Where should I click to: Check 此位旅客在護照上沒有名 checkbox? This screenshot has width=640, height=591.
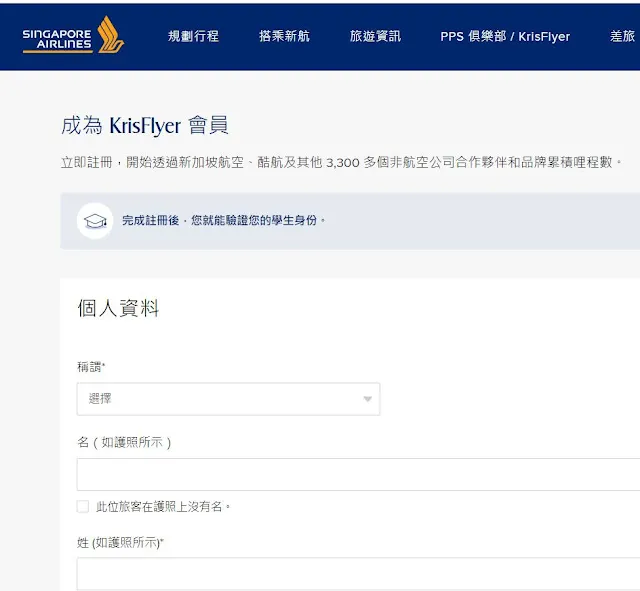click(83, 507)
